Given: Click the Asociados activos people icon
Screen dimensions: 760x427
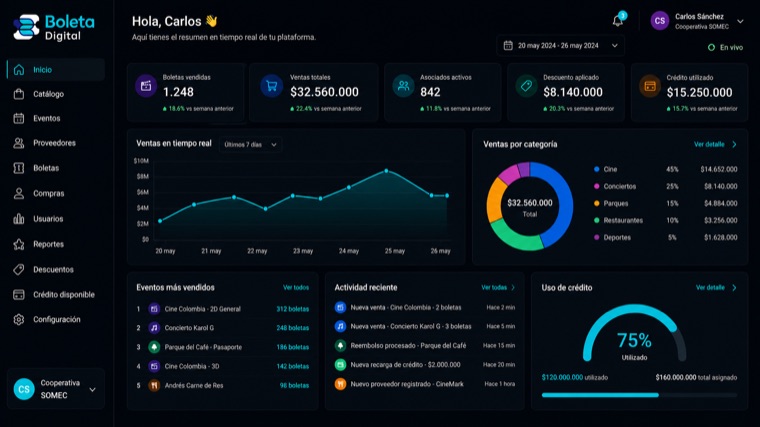Looking at the screenshot, I should point(403,86).
